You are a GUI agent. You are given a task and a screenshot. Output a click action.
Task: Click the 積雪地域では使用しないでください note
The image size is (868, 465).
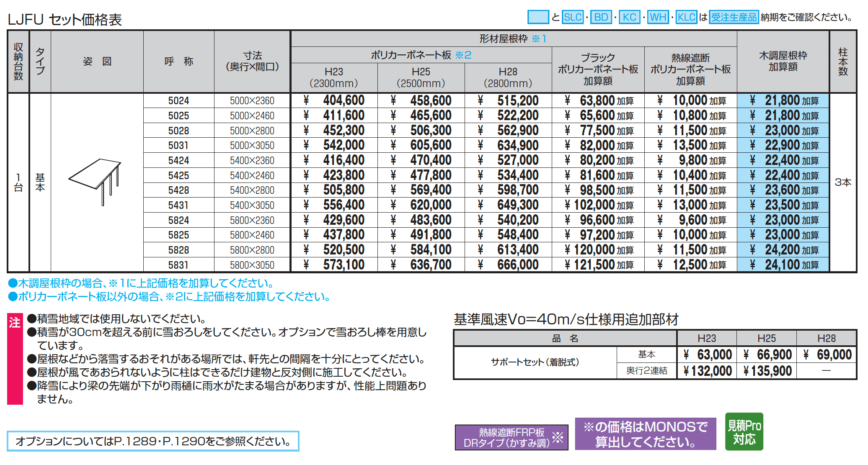point(116,319)
